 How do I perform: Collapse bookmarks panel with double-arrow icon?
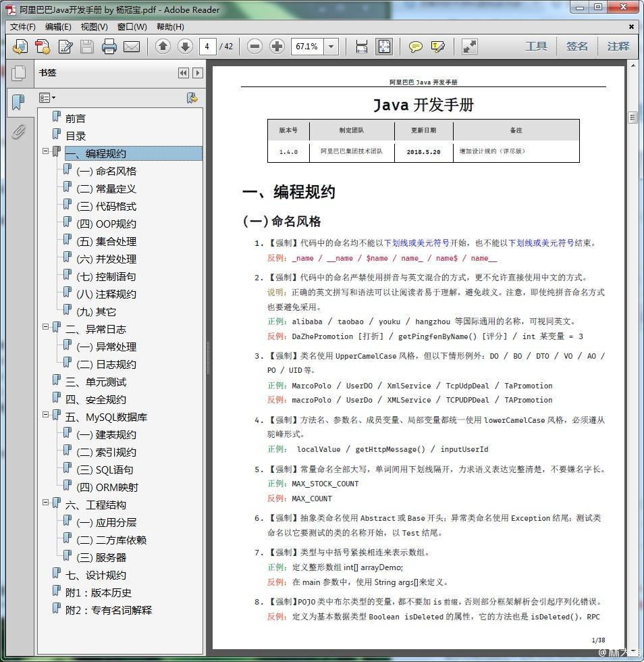click(x=183, y=73)
